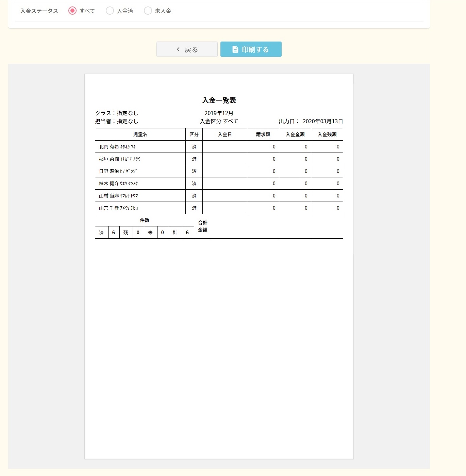Screen dimensions: 466x476
Task: Click the 入金区分 すべて text
Action: pyautogui.click(x=219, y=121)
